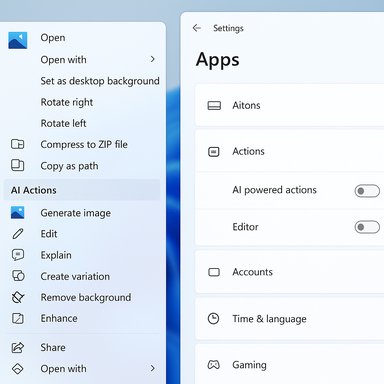The width and height of the screenshot is (384, 384).
Task: Expand the top Open with submenu arrow
Action: click(x=153, y=59)
